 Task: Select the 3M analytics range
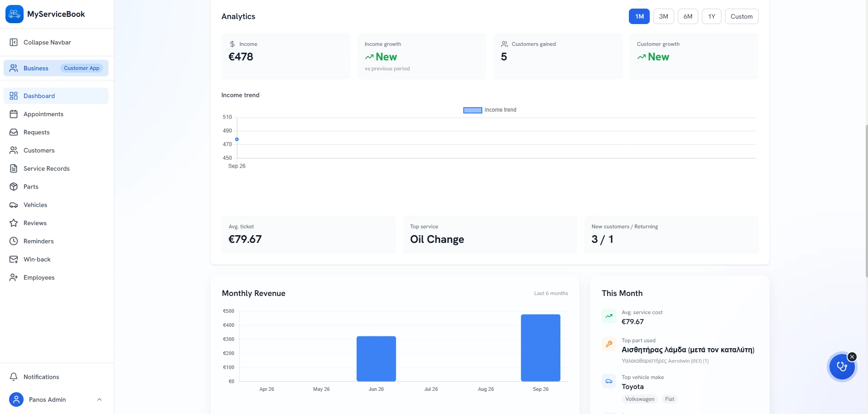(x=663, y=16)
